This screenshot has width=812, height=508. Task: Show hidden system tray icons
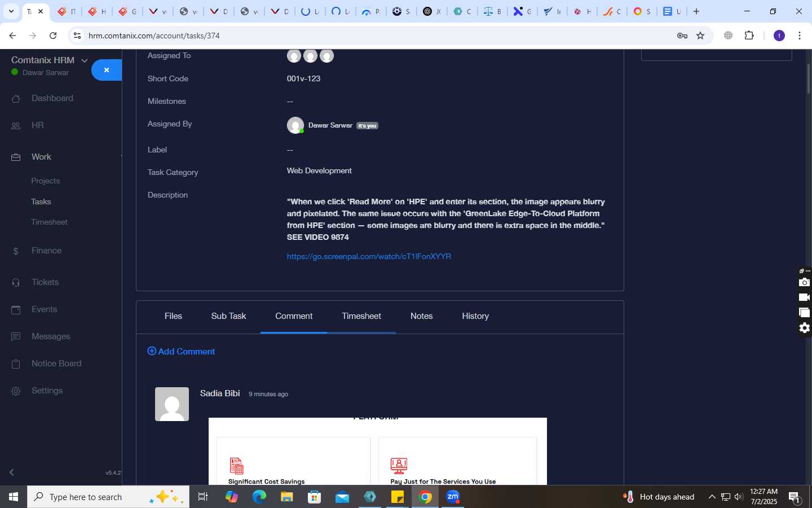click(712, 497)
